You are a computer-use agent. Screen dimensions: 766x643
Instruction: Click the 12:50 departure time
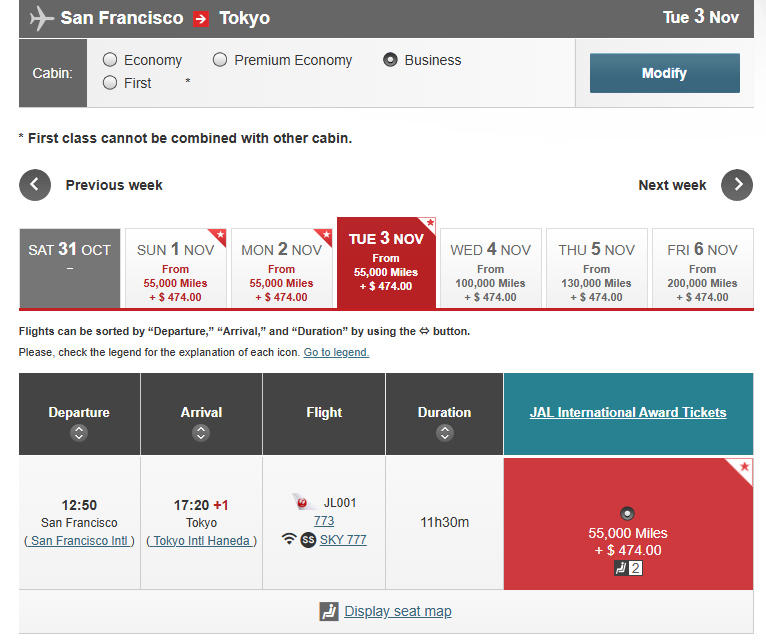[79, 505]
